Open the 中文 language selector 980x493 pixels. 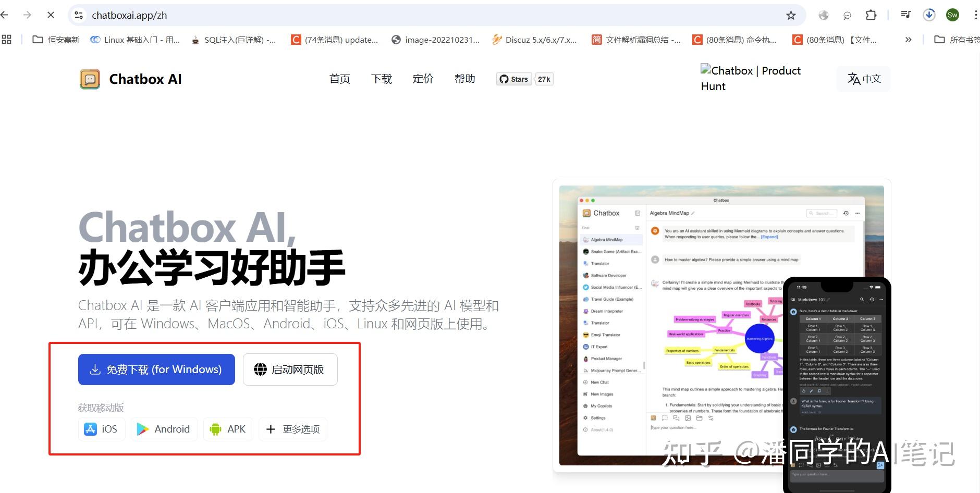[864, 79]
